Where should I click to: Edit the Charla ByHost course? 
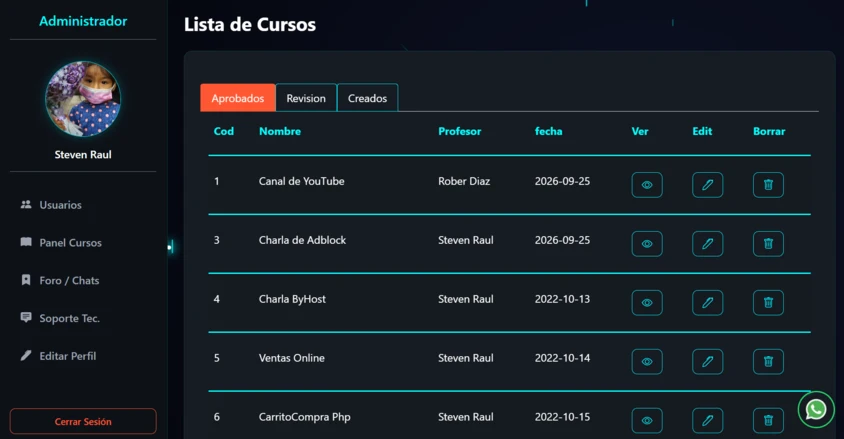(707, 303)
